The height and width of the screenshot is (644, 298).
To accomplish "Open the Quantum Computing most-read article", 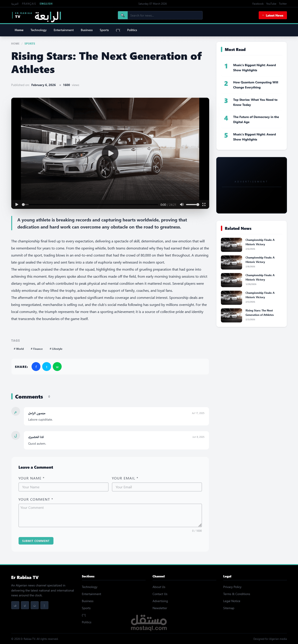I will coord(255,85).
